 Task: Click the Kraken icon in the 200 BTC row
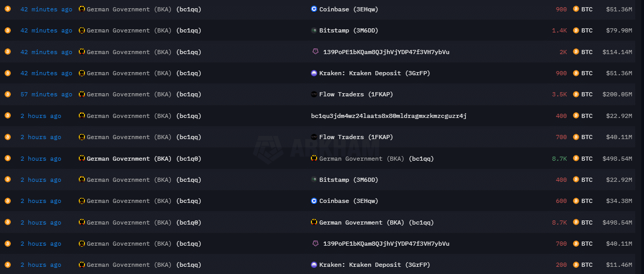[x=314, y=265]
